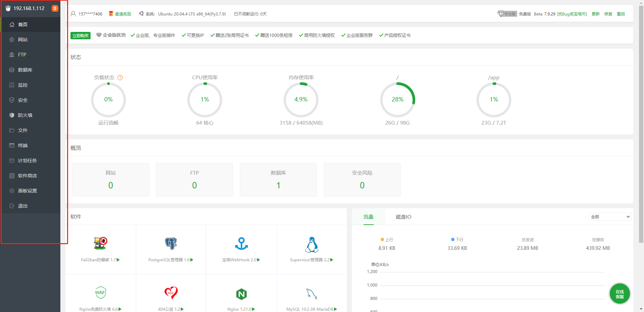Viewport: 644px width, 312px height.
Task: Open the 在线客服 chat button
Action: click(620, 294)
